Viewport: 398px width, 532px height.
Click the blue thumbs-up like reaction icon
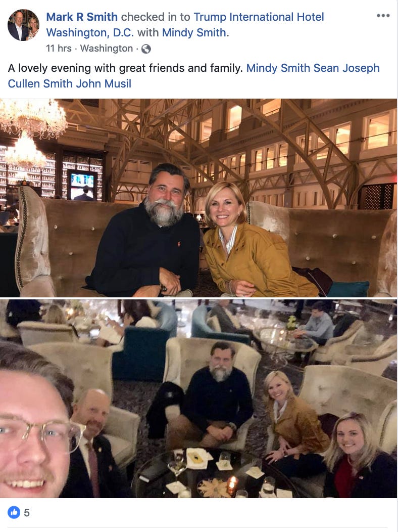14,512
